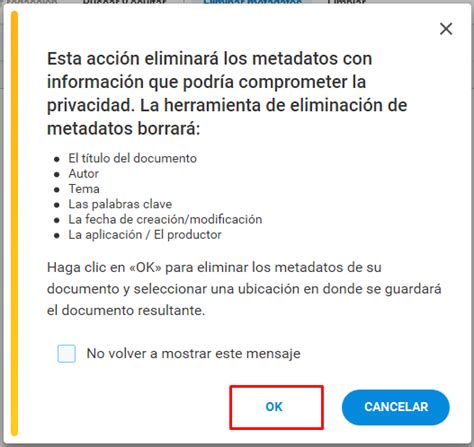Image resolution: width=474 pixels, height=447 pixels.
Task: Click the bullet dot beside "Tema"
Action: click(57, 190)
